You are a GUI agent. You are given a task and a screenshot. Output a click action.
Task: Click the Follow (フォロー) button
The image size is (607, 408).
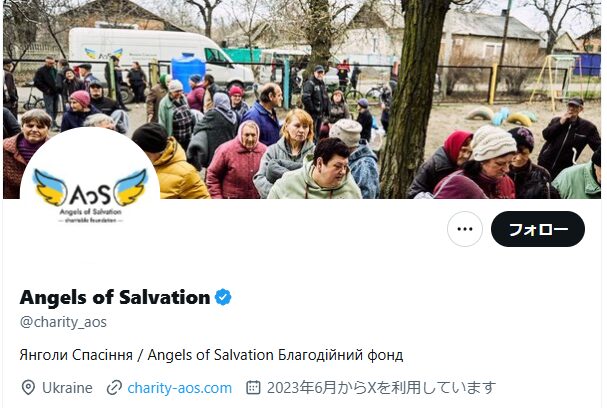[x=538, y=229]
